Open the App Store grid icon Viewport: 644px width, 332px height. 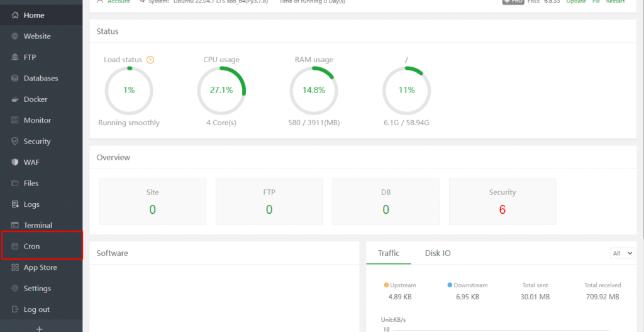pos(15,267)
